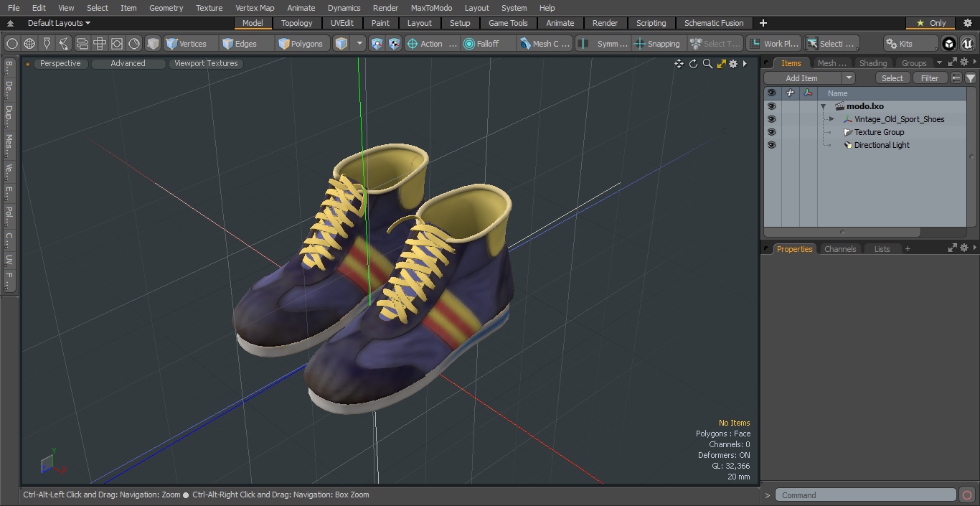Open the MaxToModo menu
Screen dimensions: 980x506
(x=431, y=8)
